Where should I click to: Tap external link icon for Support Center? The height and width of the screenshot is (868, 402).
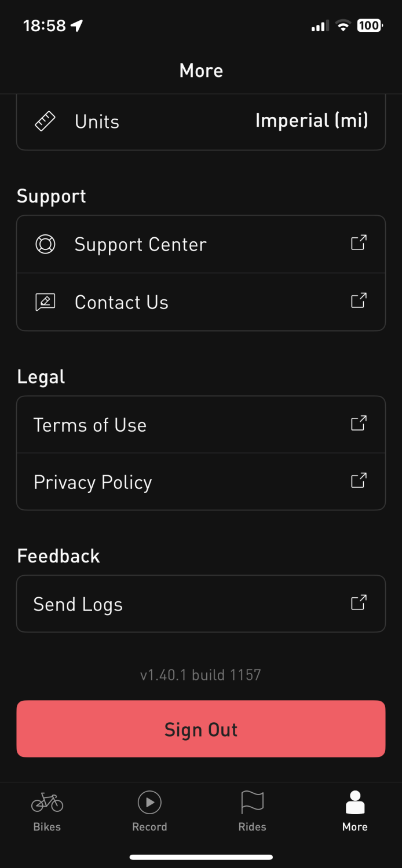click(x=359, y=242)
